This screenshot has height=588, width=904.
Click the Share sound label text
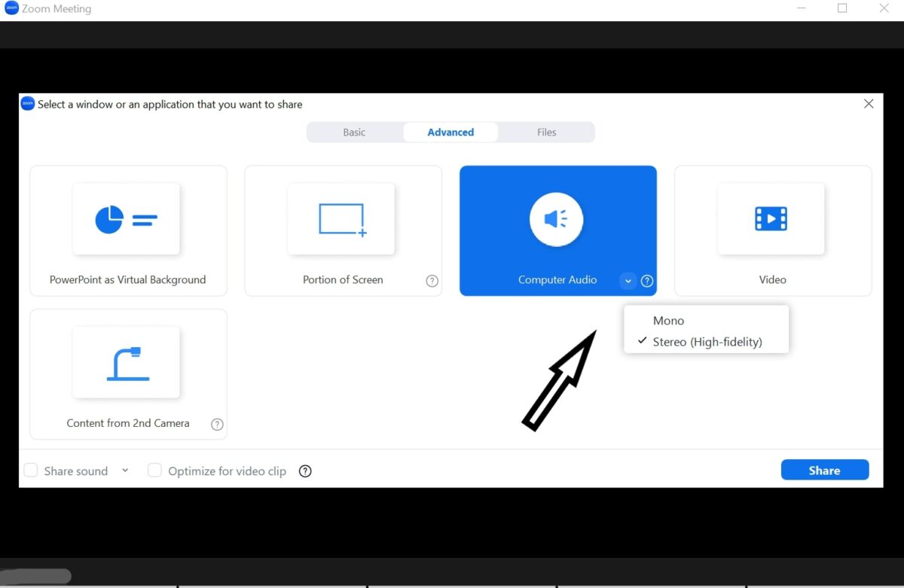[x=76, y=471]
